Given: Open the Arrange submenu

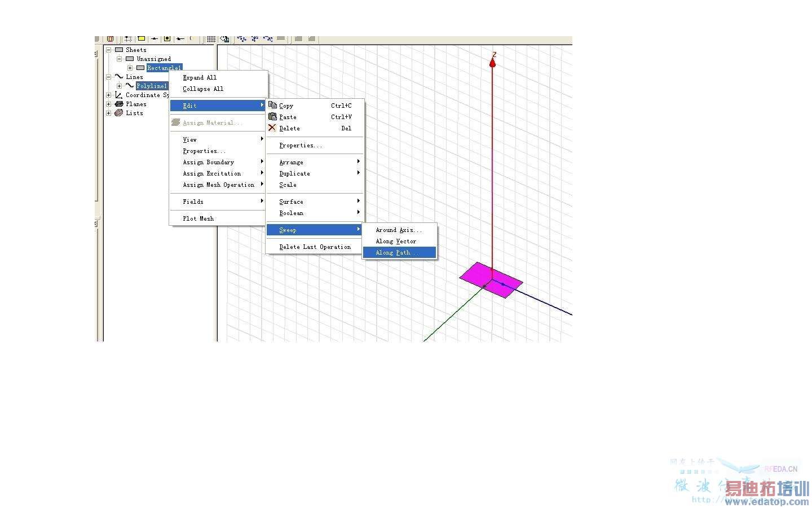Looking at the screenshot, I should pos(315,162).
